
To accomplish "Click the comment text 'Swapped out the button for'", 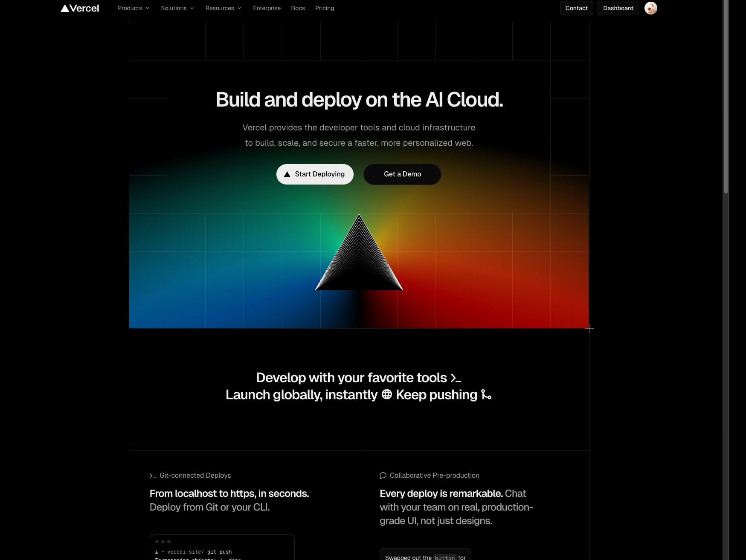I will [x=425, y=557].
